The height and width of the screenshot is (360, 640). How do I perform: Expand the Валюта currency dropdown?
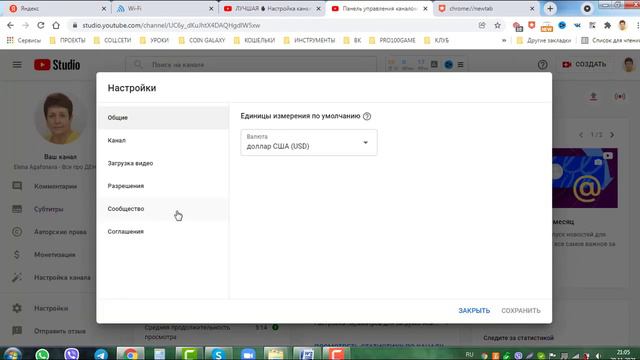coord(309,142)
